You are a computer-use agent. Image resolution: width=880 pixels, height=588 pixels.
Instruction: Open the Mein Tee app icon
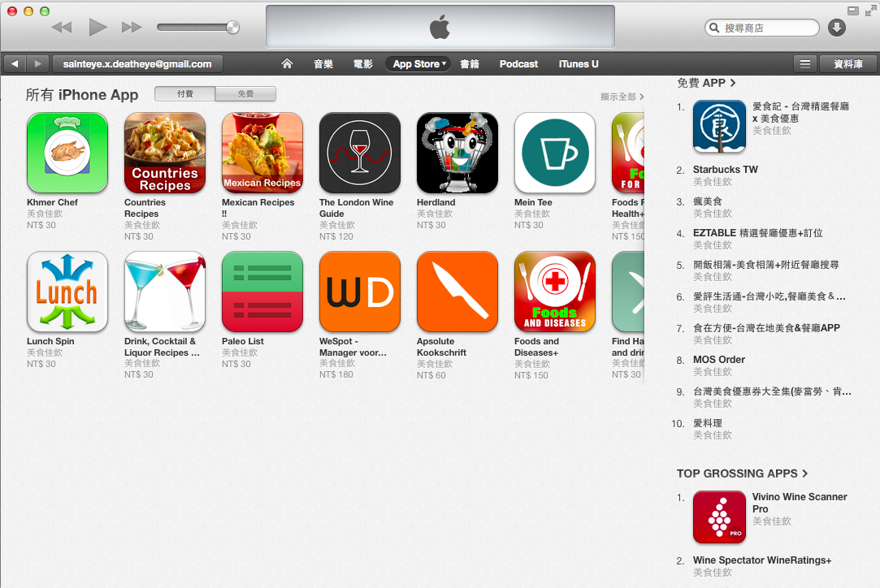[554, 153]
